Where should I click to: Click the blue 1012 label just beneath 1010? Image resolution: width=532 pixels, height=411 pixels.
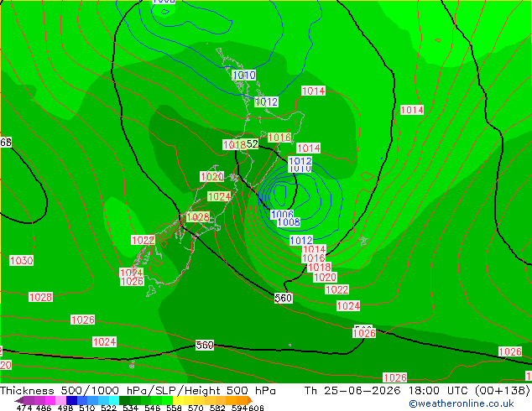[x=266, y=101]
